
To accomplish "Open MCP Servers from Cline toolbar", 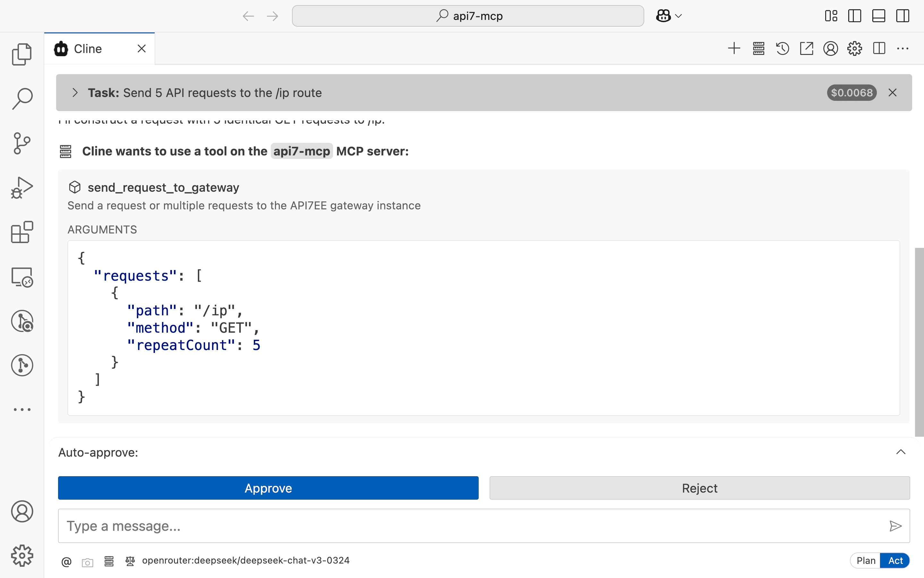I will click(x=758, y=48).
